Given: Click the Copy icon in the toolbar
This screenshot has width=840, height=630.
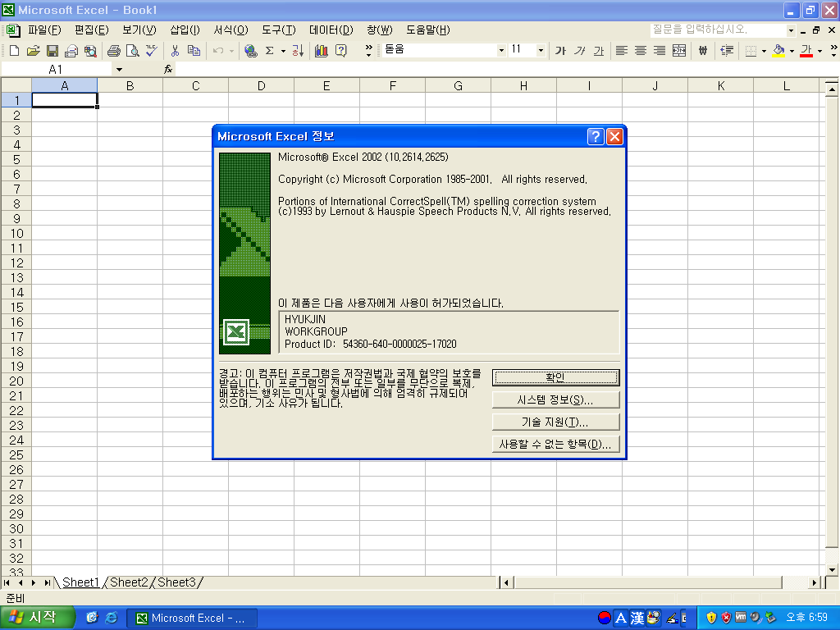Looking at the screenshot, I should 194,51.
